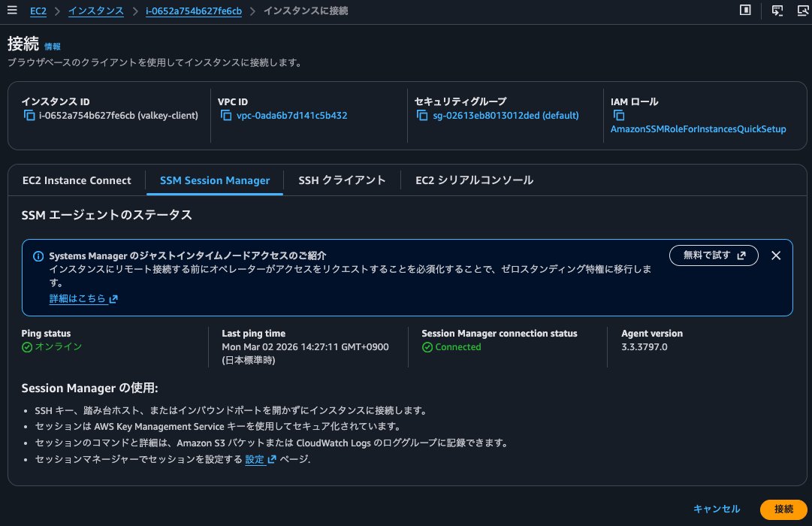The width and height of the screenshot is (812, 526).
Task: Copy the VPC ID to clipboard
Action: point(226,115)
